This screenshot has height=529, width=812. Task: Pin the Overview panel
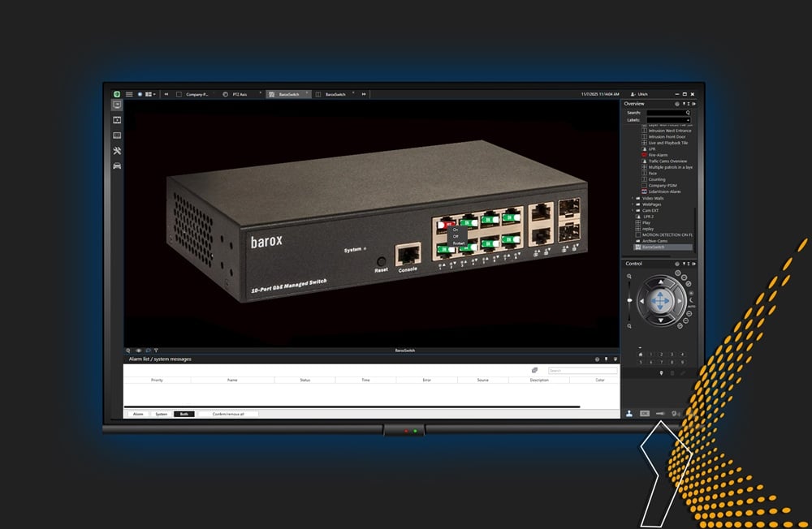pyautogui.click(x=684, y=104)
